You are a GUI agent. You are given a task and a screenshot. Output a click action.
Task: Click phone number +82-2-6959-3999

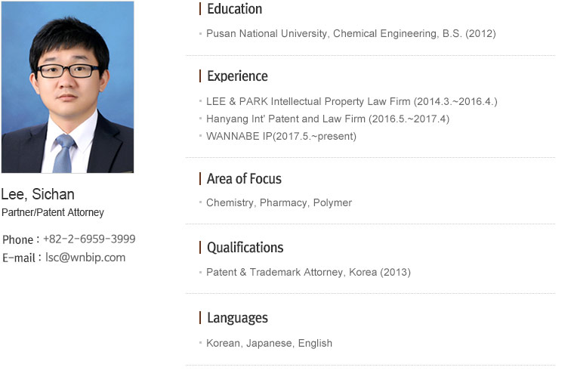(x=89, y=239)
